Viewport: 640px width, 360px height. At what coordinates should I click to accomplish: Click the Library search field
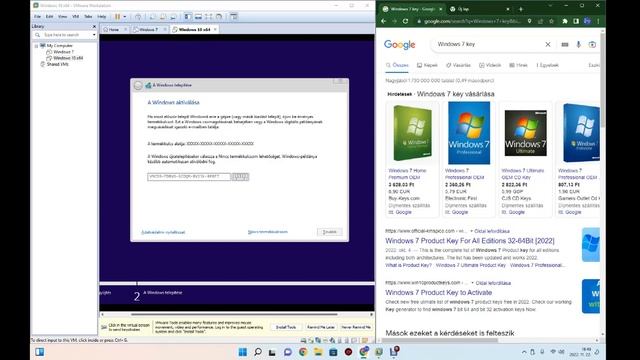(64, 35)
